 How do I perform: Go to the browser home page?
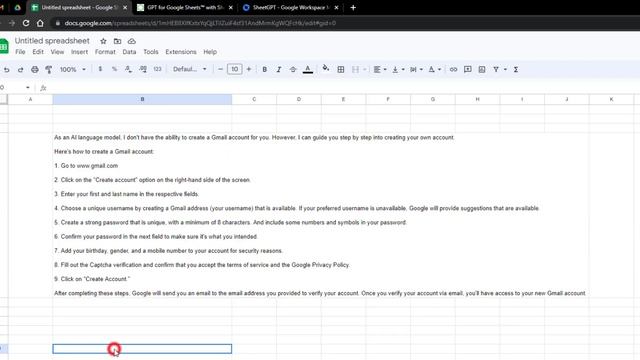click(40, 23)
